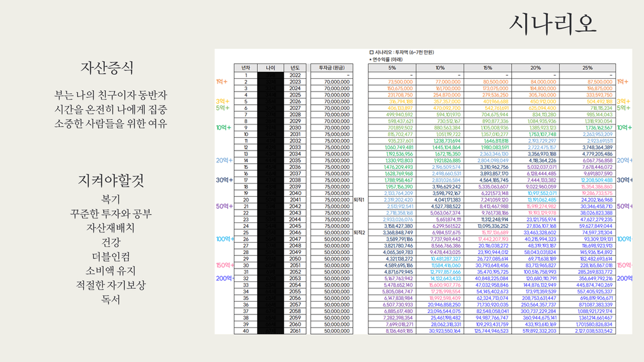The height and width of the screenshot is (362, 644).
Task: Click the 5% return column header
Action: (392, 68)
